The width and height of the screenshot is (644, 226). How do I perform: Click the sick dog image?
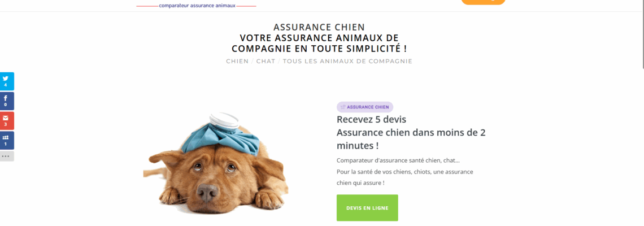[216, 163]
